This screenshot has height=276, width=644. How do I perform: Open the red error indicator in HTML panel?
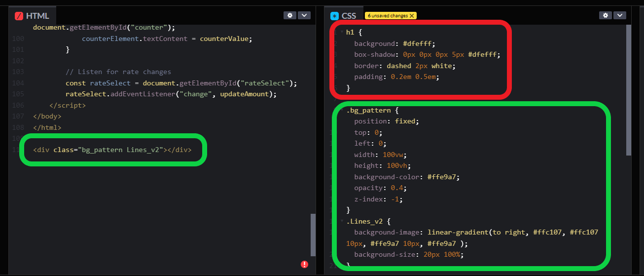coord(305,264)
